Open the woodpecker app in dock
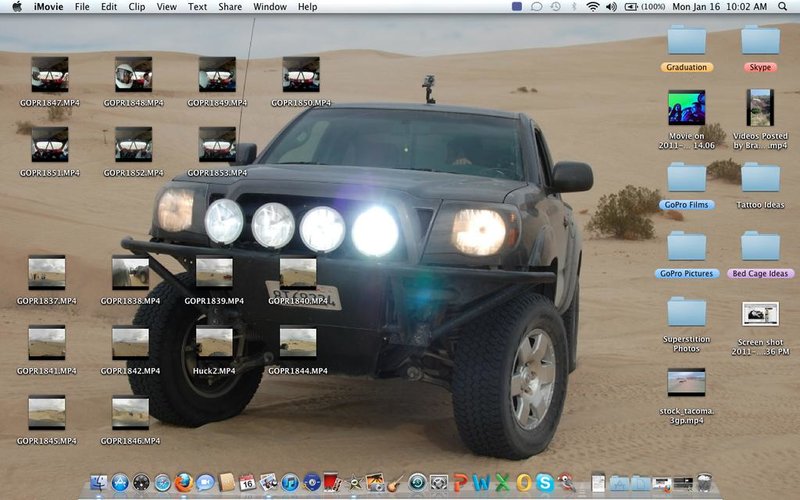 point(566,482)
